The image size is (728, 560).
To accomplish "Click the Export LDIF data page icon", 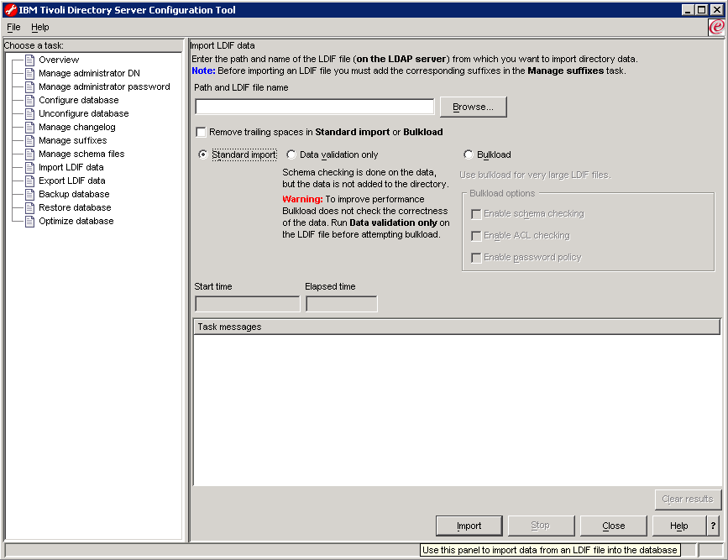I will tap(29, 181).
